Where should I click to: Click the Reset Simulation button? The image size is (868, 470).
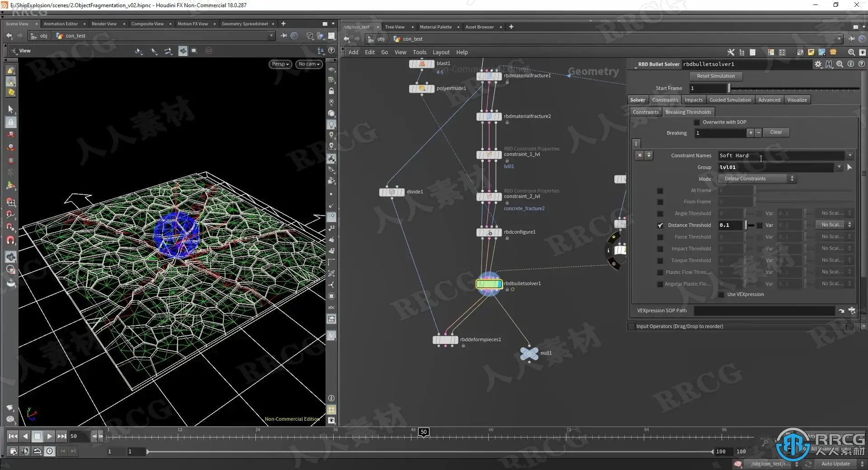[x=716, y=76]
